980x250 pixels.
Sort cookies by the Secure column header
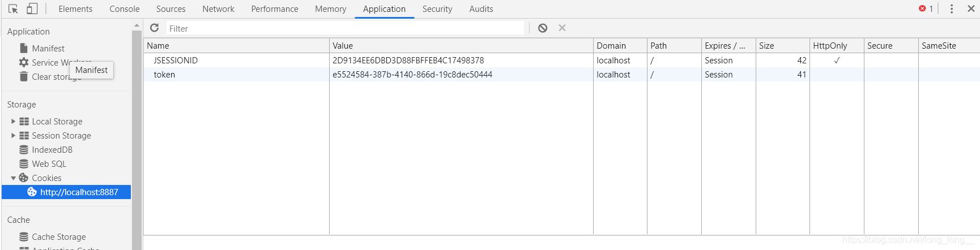[891, 46]
